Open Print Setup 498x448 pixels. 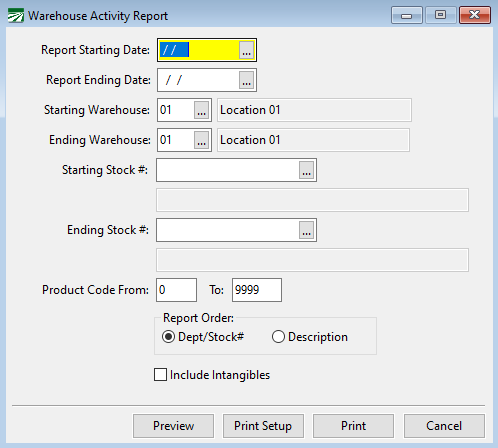click(x=263, y=426)
